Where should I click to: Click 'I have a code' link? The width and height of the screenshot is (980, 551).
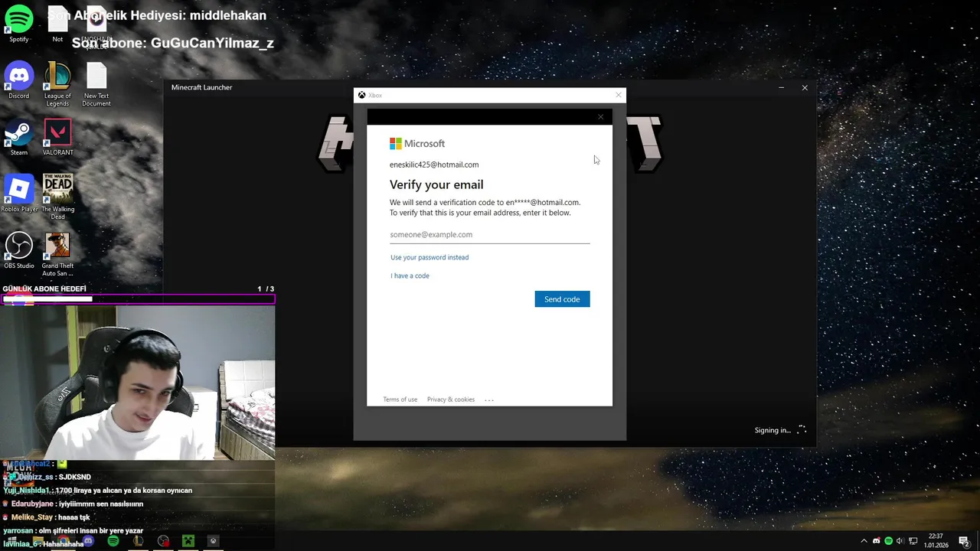410,275
